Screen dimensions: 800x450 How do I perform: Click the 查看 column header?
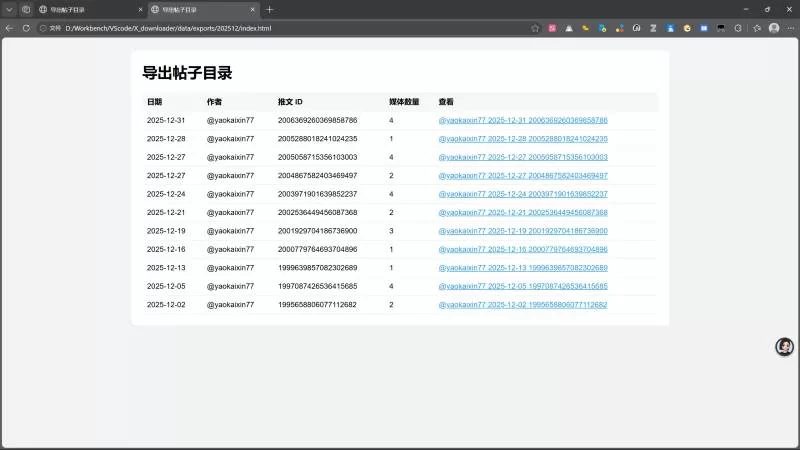446,102
